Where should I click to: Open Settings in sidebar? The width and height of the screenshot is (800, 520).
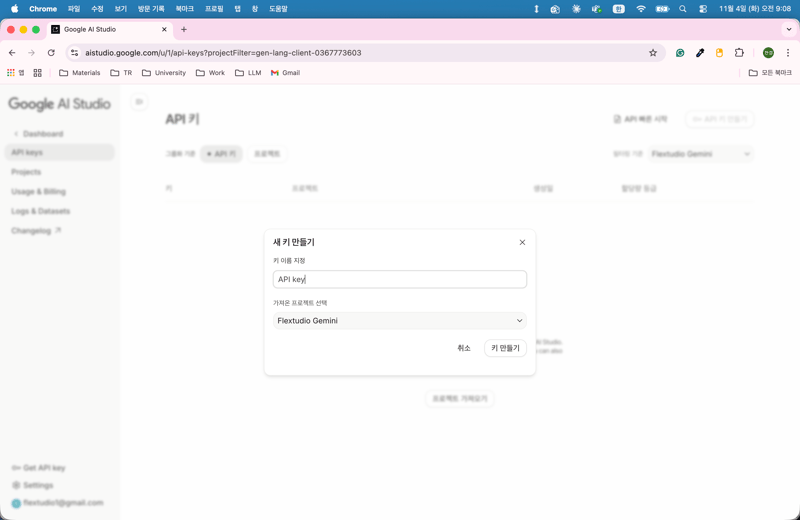[33, 485]
